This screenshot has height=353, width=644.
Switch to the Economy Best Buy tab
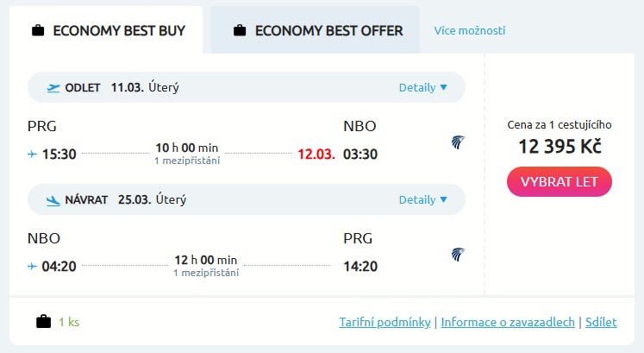(119, 31)
